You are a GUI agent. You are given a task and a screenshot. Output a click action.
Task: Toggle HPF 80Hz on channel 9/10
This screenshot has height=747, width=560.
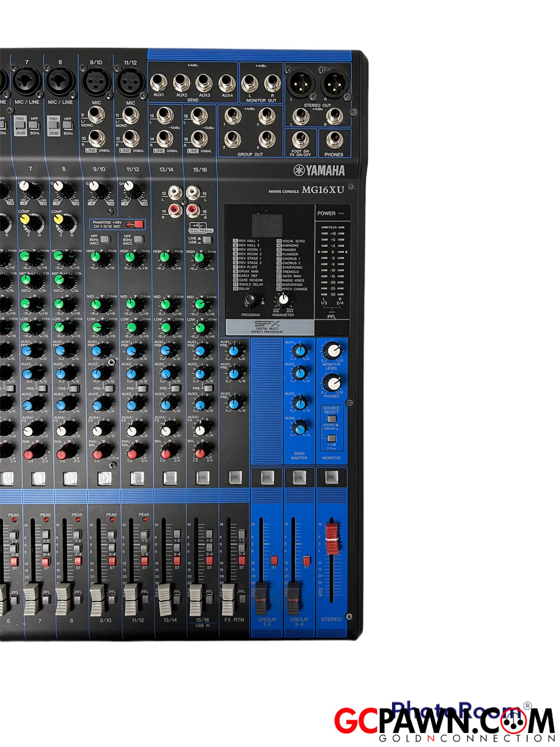point(105,240)
